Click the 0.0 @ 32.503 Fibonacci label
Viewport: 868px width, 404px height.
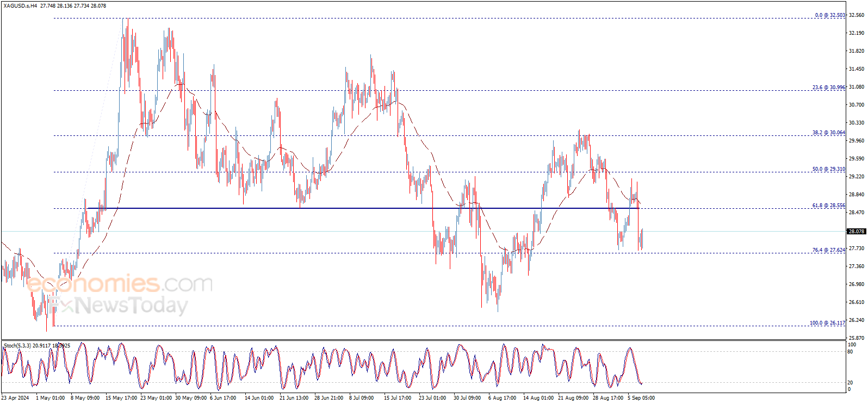tap(830, 15)
